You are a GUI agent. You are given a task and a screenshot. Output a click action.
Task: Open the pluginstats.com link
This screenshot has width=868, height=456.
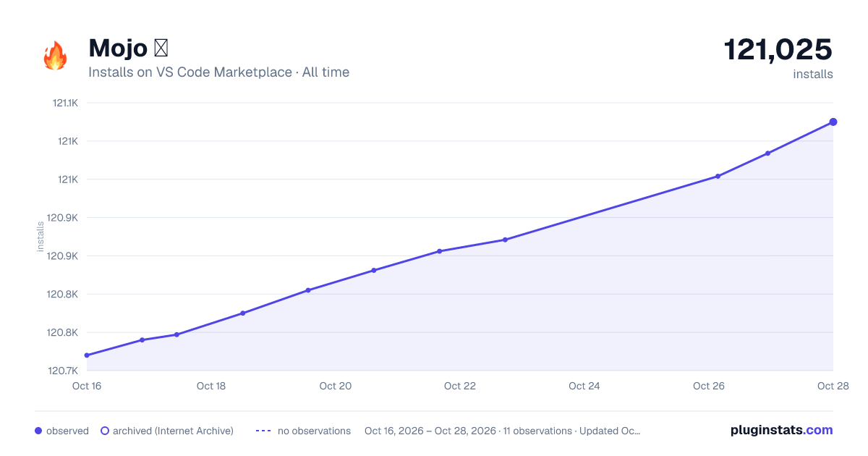(781, 430)
